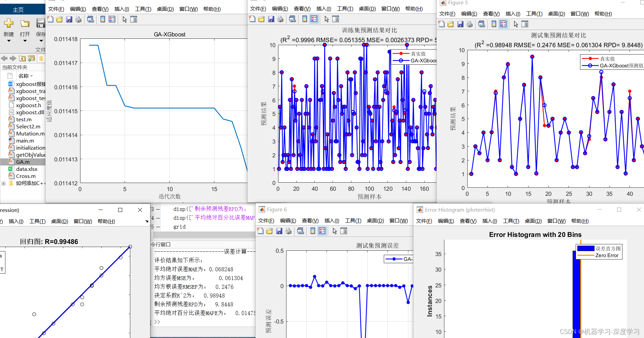Toggle Insert Colorbar in Figure 5
This screenshot has width=644, height=338.
point(494,24)
